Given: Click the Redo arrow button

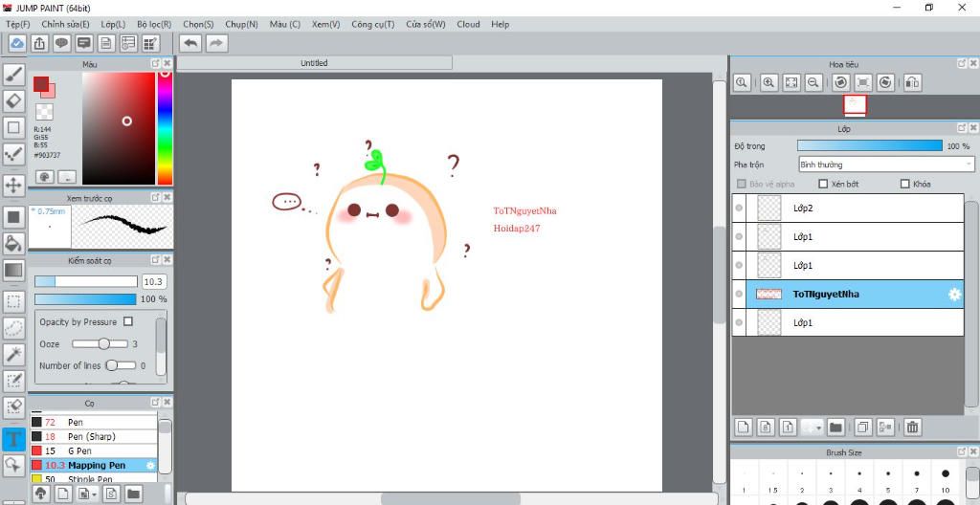Looking at the screenshot, I should click(216, 43).
